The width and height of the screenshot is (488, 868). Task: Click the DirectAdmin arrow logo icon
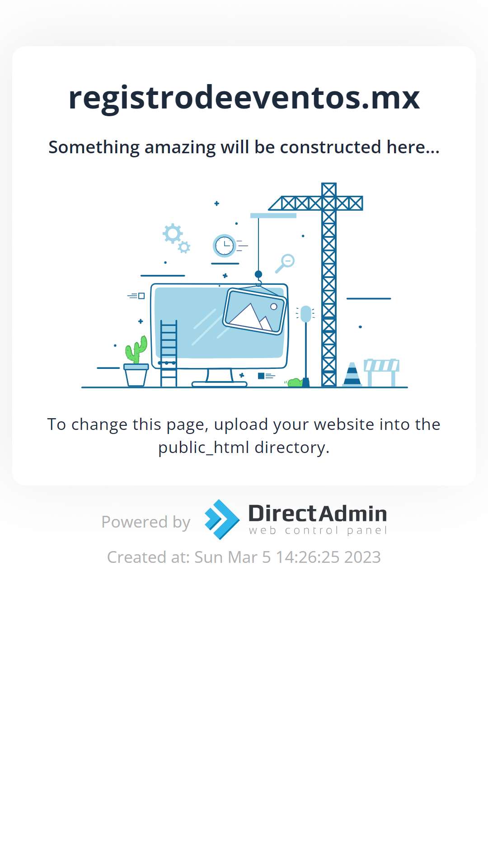[x=222, y=519]
